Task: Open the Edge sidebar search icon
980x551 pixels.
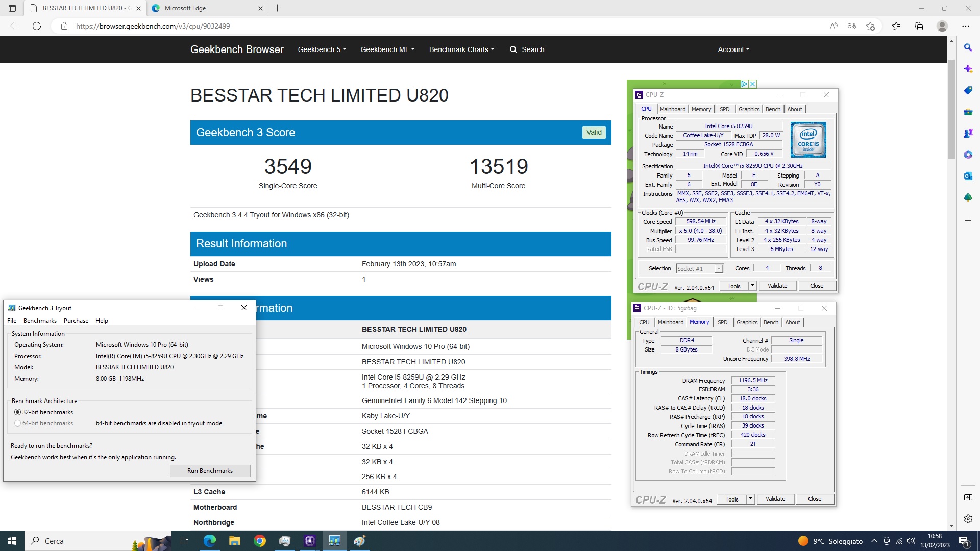Action: tap(968, 47)
